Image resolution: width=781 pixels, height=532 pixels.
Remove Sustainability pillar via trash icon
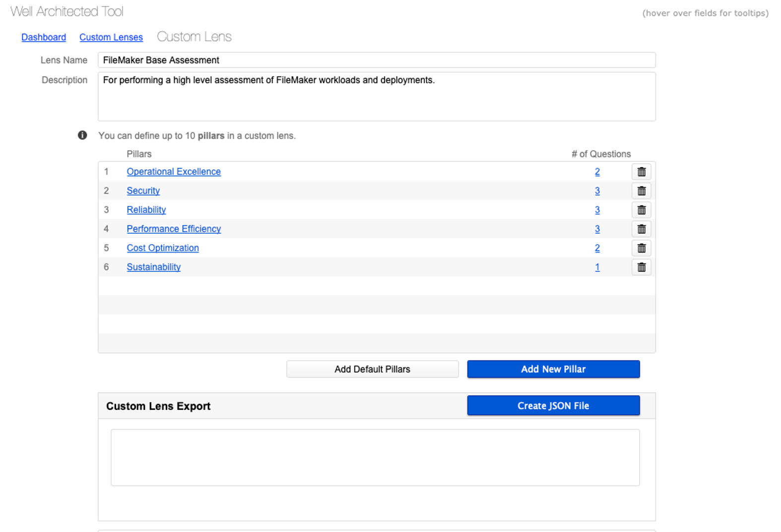coord(641,267)
